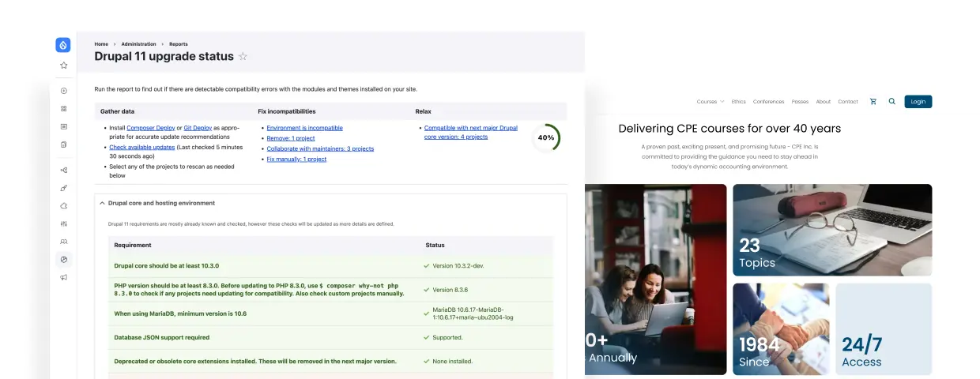980x379 pixels.
Task: Click 'Delivering CPE courses for over 40 years' heading
Action: tap(729, 129)
